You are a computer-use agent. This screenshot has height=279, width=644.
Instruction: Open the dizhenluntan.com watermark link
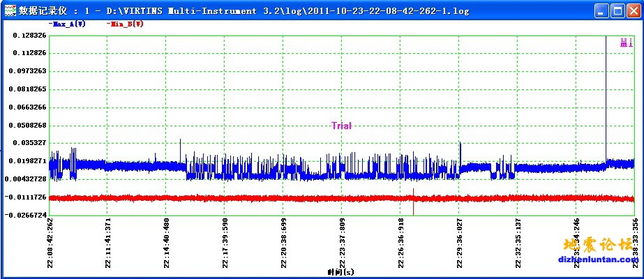599,260
